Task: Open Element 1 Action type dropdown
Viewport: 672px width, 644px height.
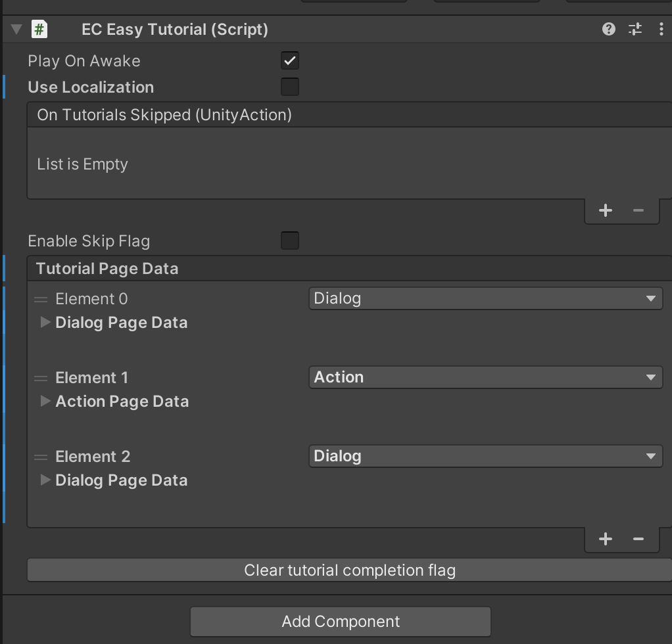Action: [485, 377]
